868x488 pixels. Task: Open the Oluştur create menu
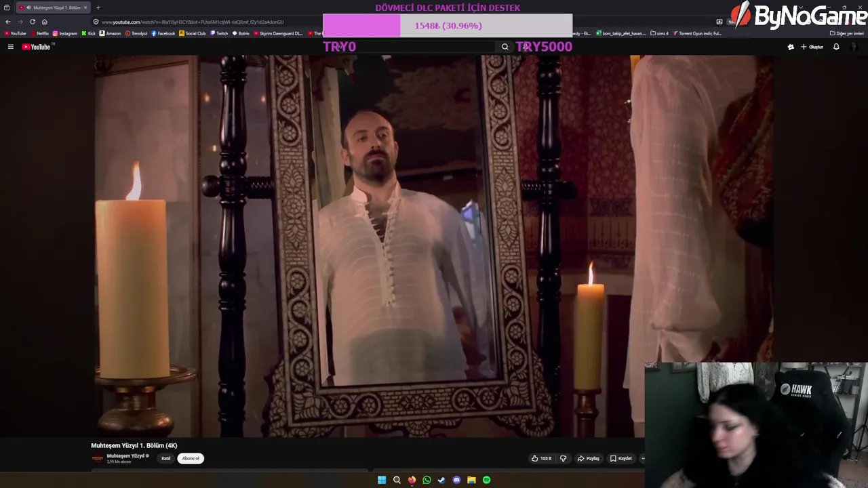[x=812, y=47]
